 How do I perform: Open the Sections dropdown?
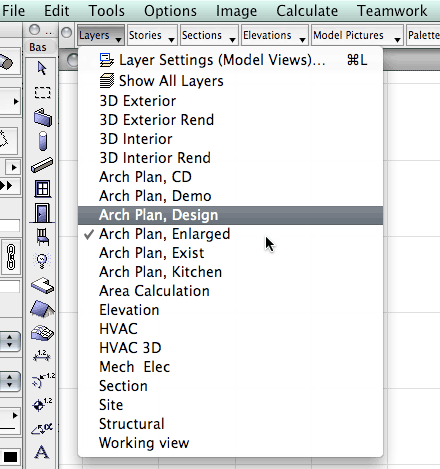pyautogui.click(x=209, y=35)
